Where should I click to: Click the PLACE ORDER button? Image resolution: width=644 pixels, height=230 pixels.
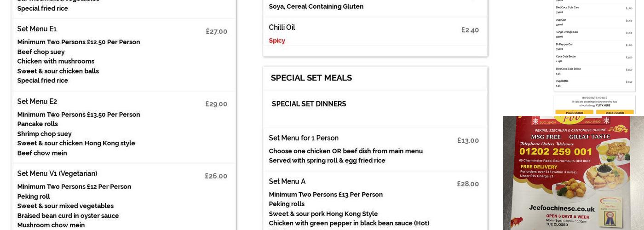574,113
